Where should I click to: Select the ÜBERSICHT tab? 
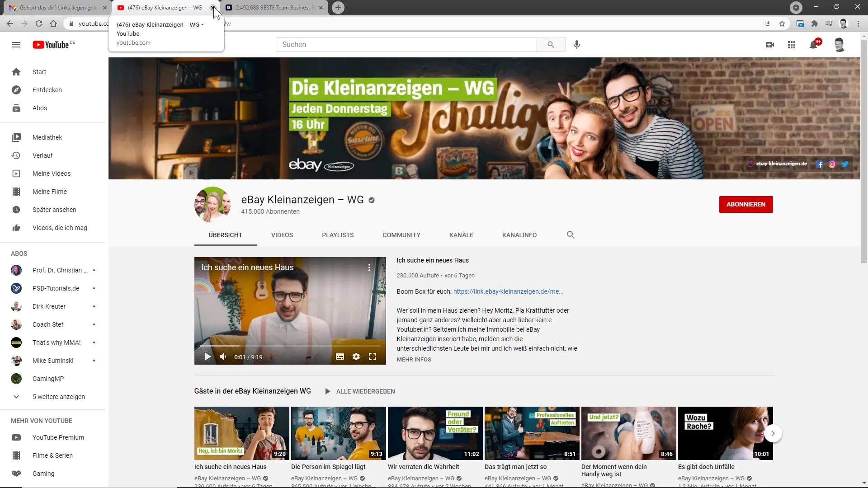tap(225, 235)
